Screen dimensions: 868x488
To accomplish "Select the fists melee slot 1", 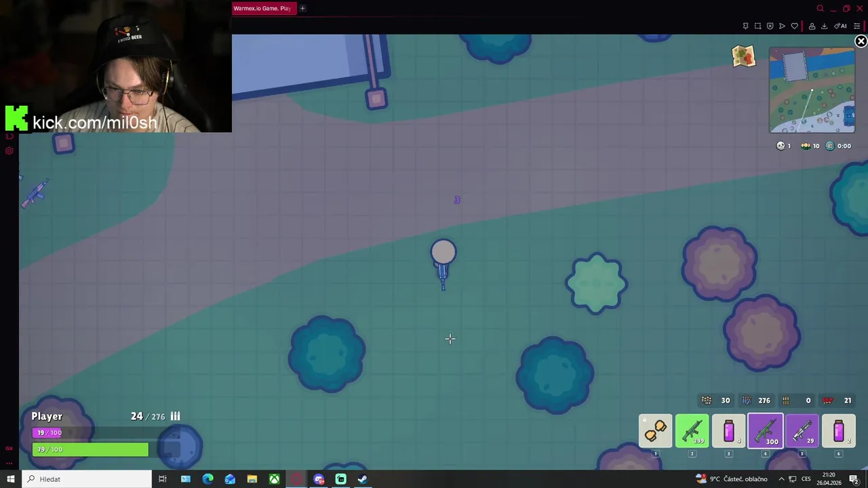I will click(x=655, y=431).
